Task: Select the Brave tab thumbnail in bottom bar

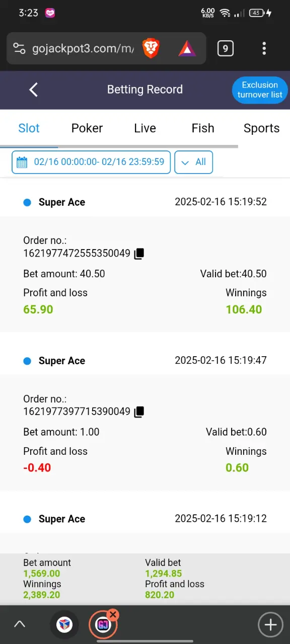Action: click(x=64, y=625)
